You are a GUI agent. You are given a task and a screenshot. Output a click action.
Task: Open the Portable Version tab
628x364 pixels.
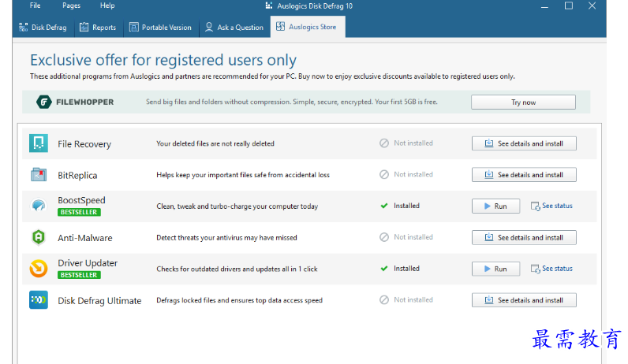pyautogui.click(x=161, y=28)
